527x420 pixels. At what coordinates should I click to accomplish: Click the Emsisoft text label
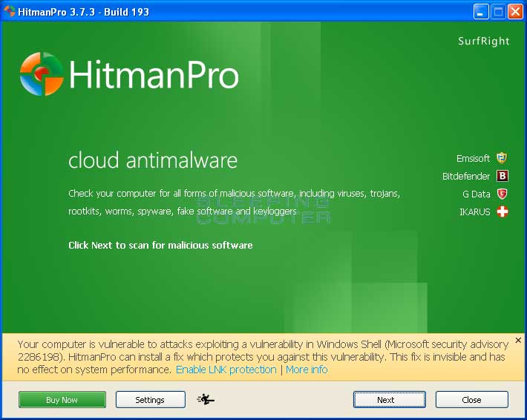click(473, 158)
